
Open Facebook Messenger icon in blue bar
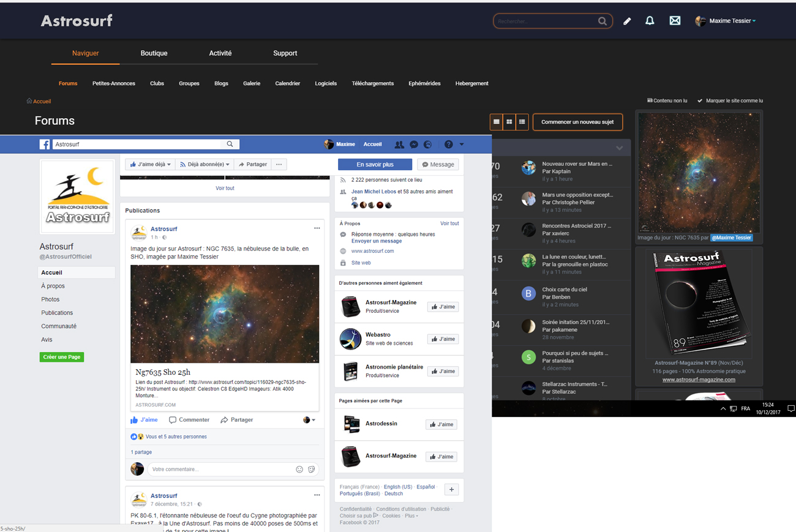(x=414, y=144)
